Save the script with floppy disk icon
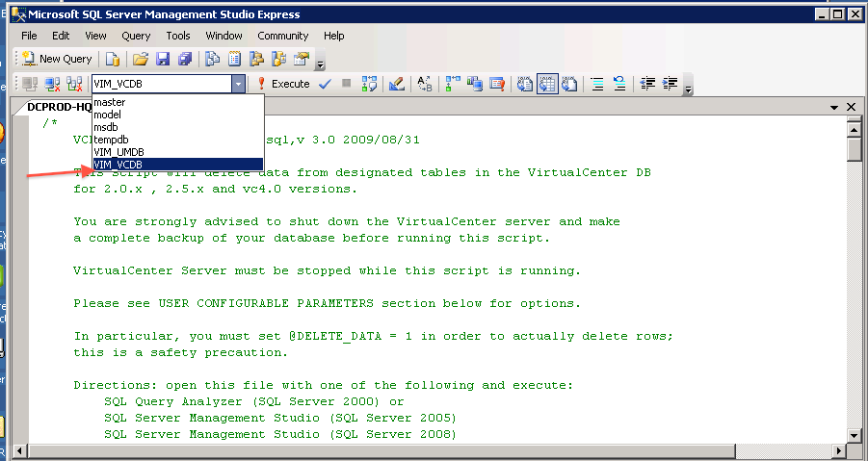The height and width of the screenshot is (461, 868). 162,59
